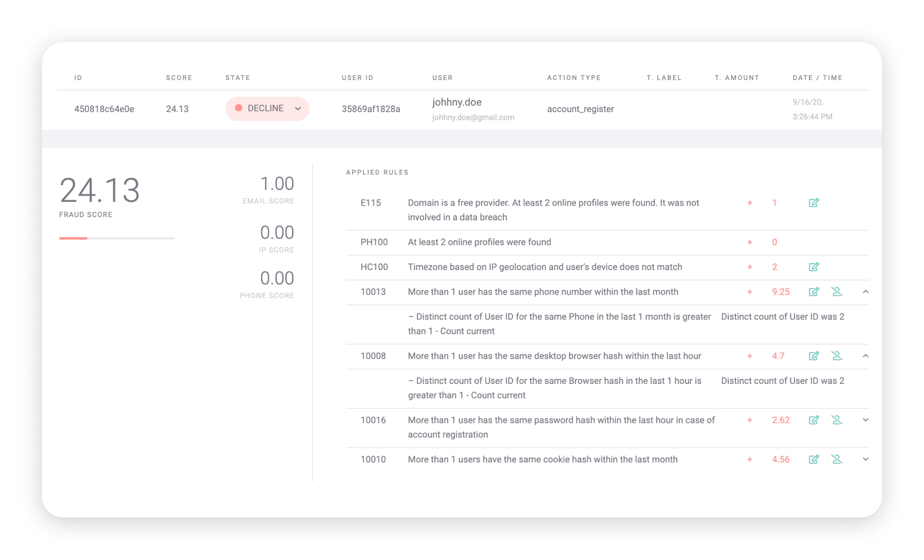Click crossed-out user icon for rule 10013
Image resolution: width=924 pixels, height=560 pixels.
(x=837, y=292)
